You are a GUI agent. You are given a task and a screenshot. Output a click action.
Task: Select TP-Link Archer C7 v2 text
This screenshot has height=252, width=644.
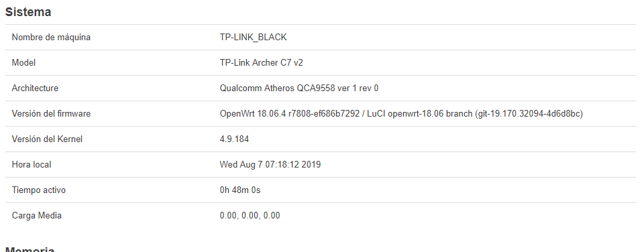[x=261, y=63]
